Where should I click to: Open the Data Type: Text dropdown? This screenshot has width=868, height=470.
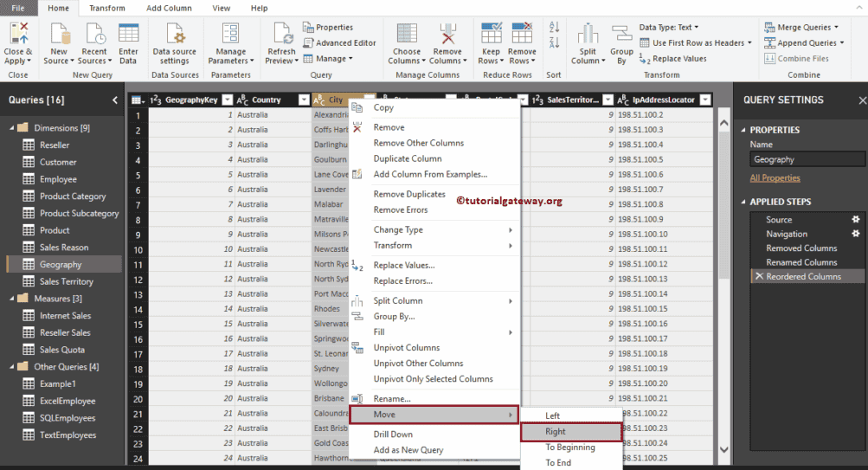669,27
